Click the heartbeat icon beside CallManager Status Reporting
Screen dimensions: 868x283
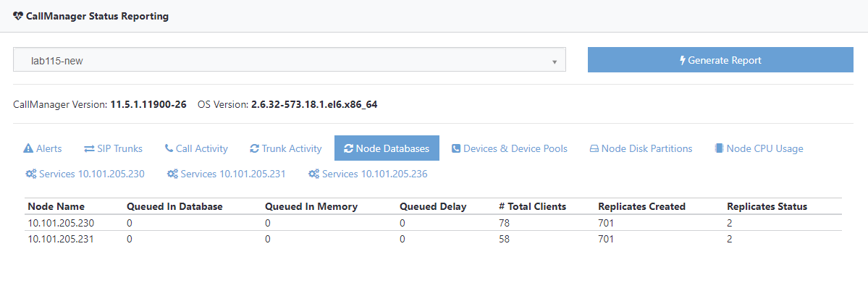[18, 16]
